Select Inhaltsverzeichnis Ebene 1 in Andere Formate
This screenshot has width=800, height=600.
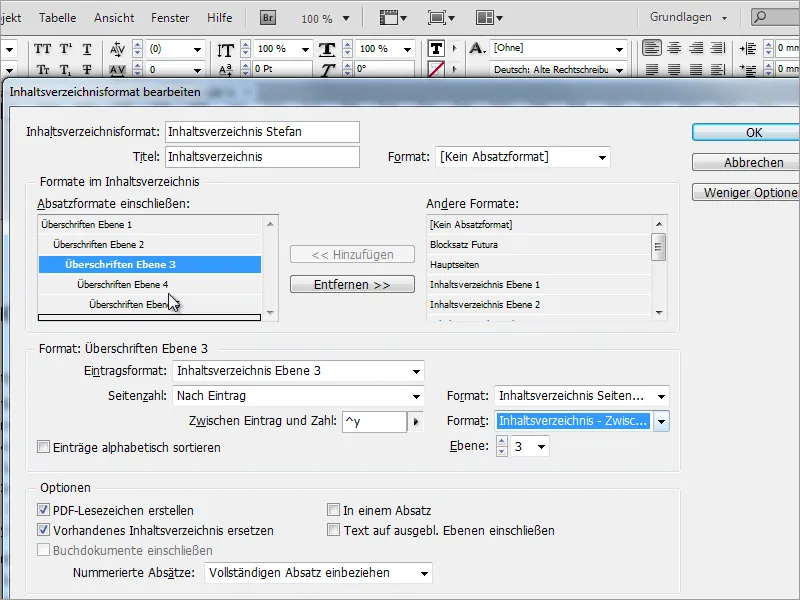(539, 284)
